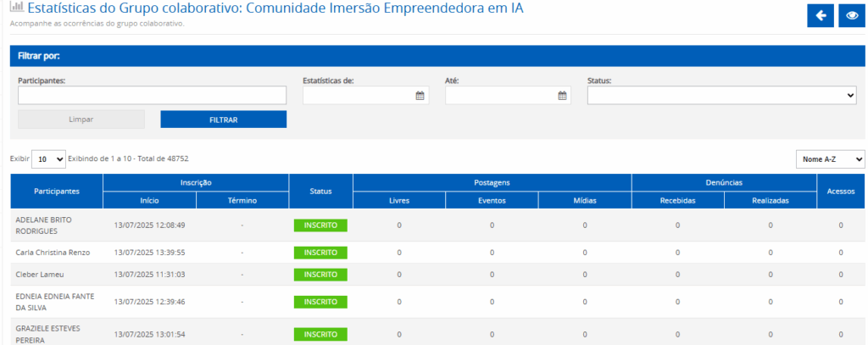Click the eye view icon button
Viewport: 868px width, 345px height.
click(852, 15)
